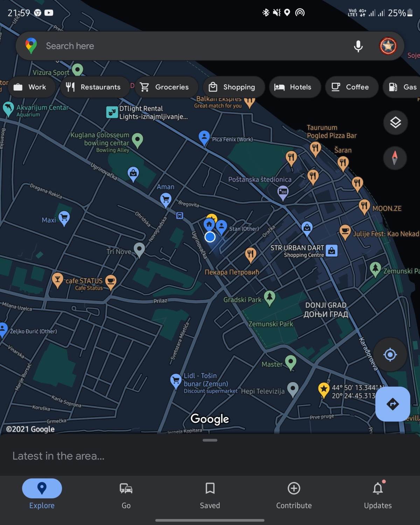This screenshot has width=420, height=525.
Task: Start a voice search with the microphone
Action: 358,46
